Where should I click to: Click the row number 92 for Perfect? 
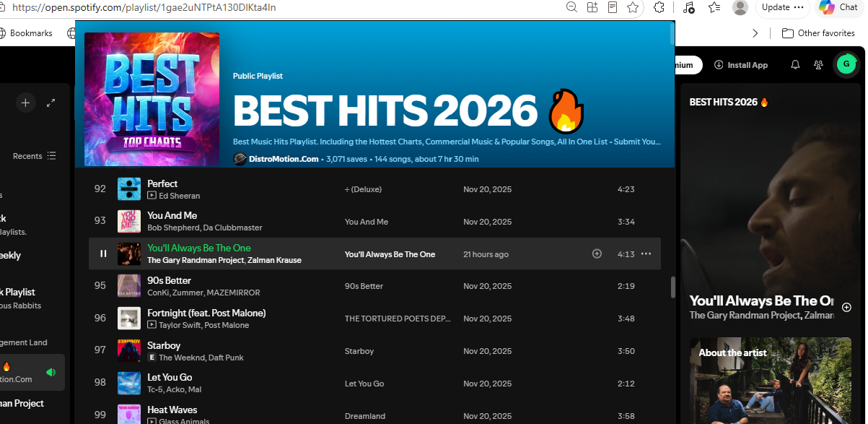point(100,189)
